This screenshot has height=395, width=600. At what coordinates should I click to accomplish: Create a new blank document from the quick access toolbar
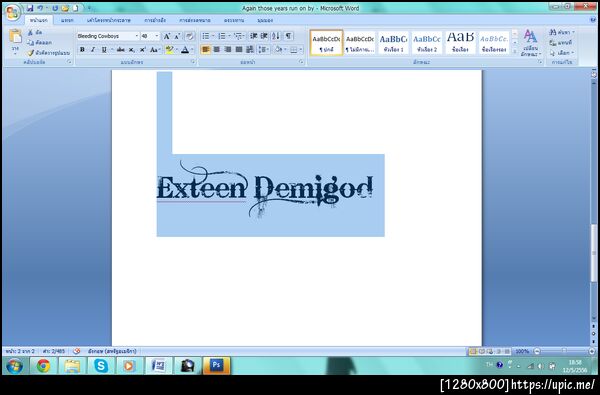click(75, 8)
